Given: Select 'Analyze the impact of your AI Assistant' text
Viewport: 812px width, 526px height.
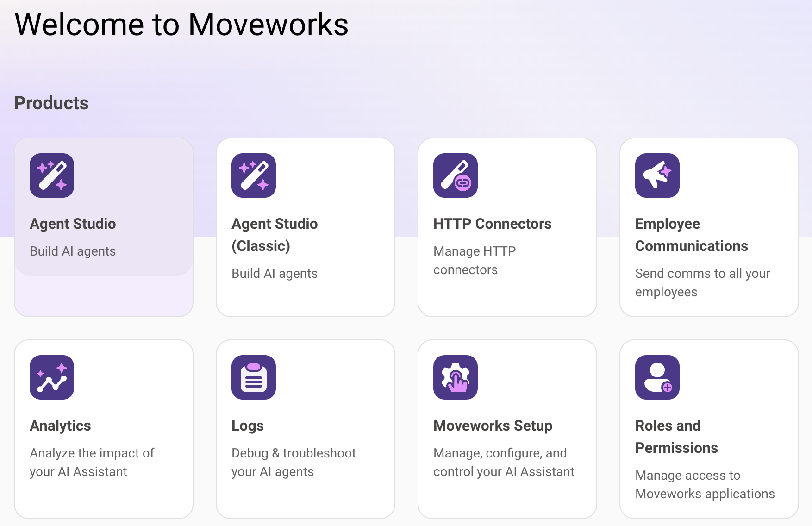Looking at the screenshot, I should 92,462.
